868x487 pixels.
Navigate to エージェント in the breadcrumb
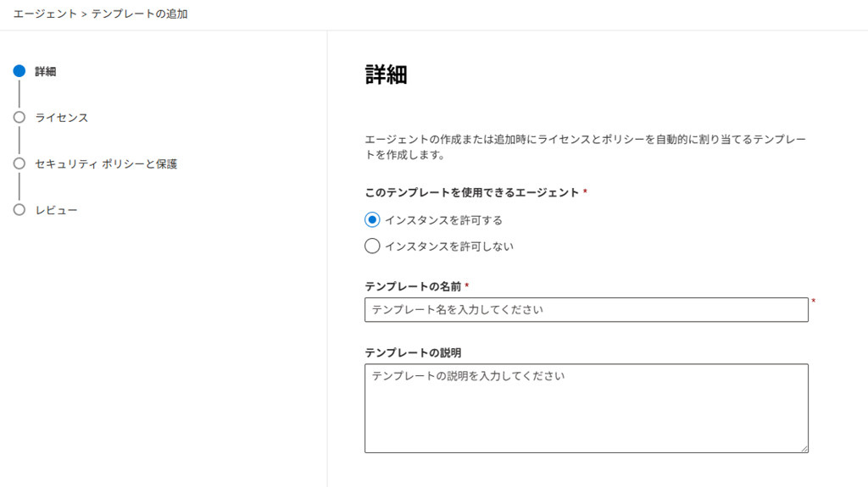[45, 14]
